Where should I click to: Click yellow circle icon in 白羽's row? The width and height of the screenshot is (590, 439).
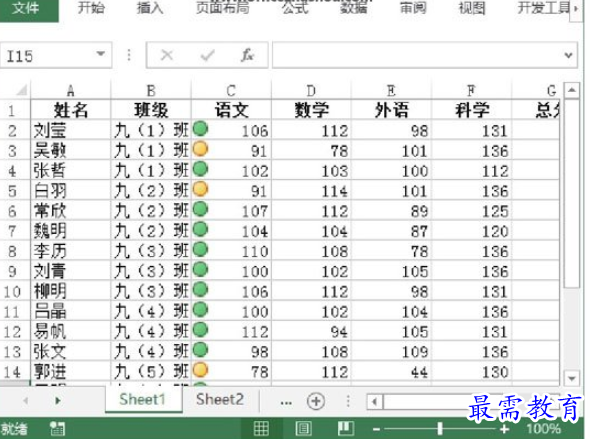coord(201,189)
